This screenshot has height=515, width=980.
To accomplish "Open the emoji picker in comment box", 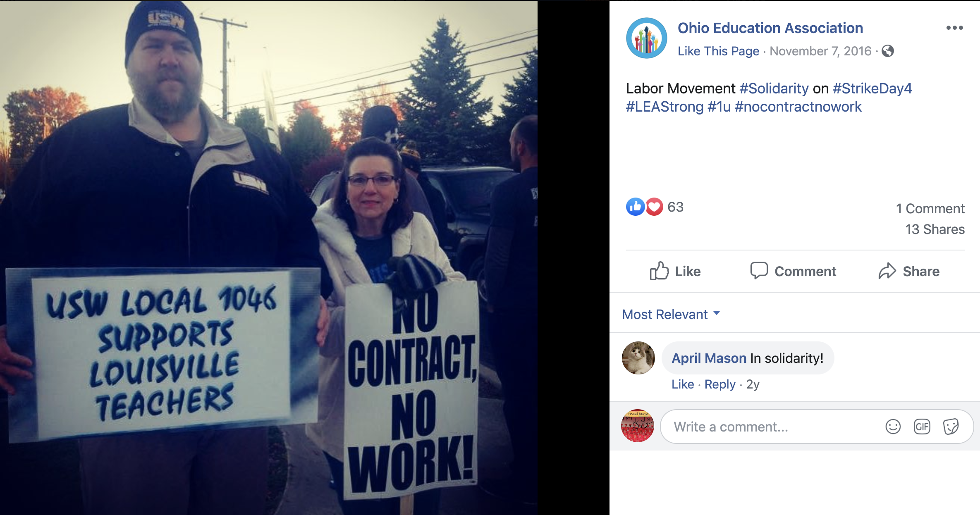I will [x=893, y=427].
